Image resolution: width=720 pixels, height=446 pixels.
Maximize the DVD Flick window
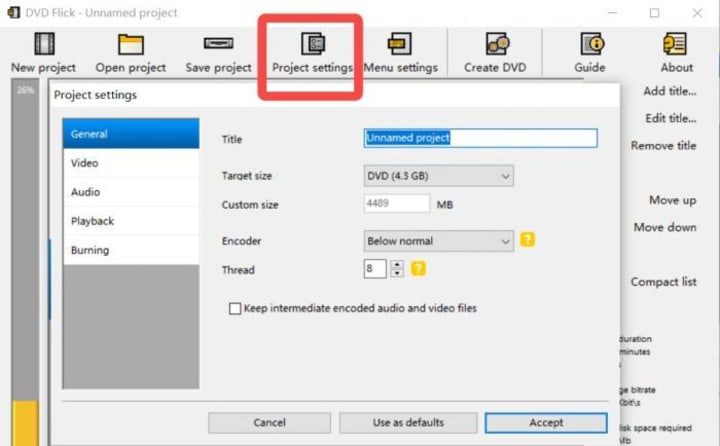[654, 13]
